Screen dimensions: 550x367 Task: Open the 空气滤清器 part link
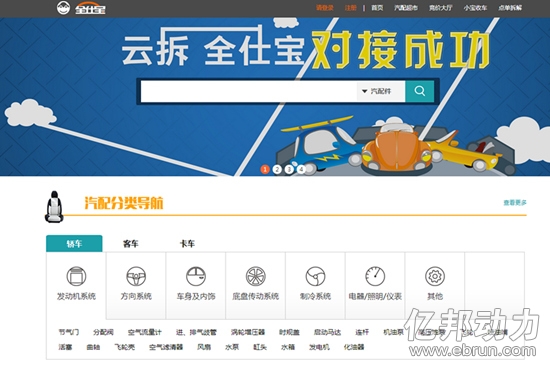tap(166, 347)
